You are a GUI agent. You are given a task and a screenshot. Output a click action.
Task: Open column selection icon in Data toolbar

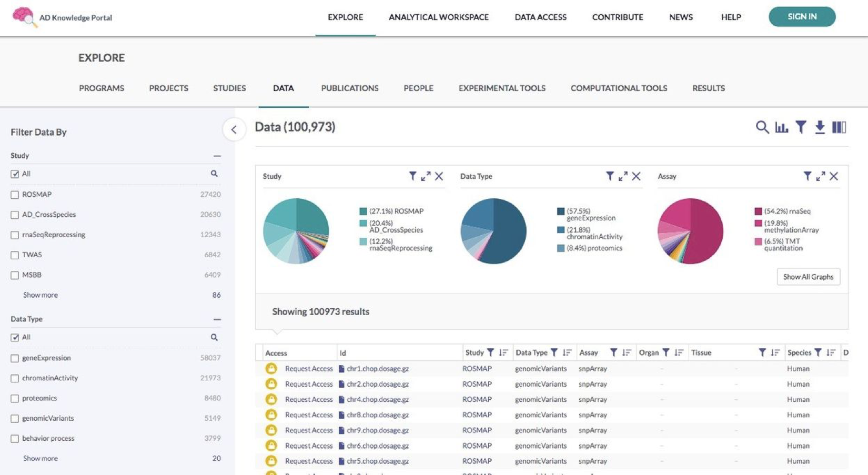(x=839, y=127)
